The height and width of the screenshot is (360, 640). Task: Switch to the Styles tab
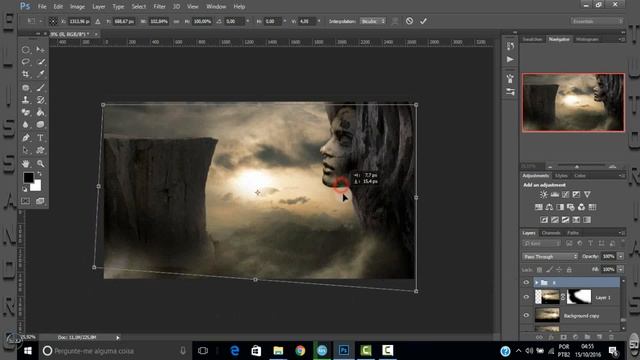coord(561,176)
